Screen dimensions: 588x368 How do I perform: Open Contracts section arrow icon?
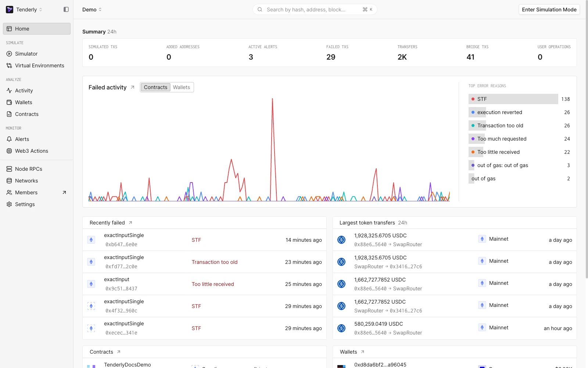[x=119, y=352]
